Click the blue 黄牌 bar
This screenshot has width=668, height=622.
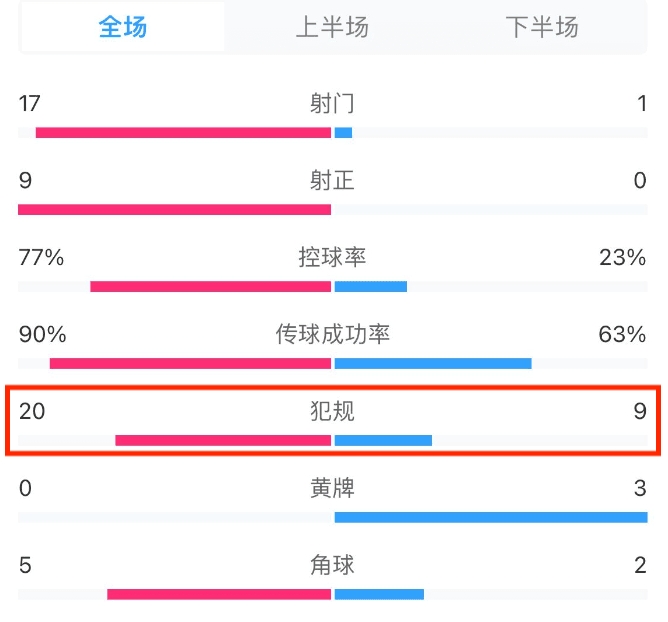tap(491, 517)
